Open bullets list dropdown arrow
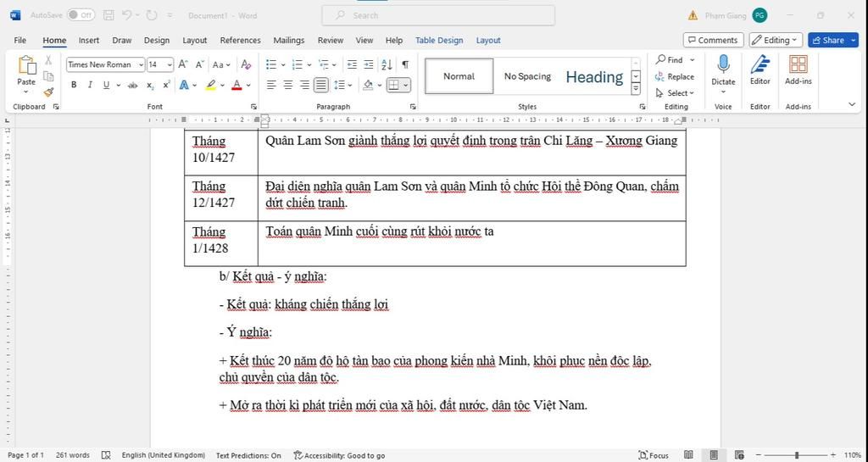868x462 pixels. point(283,64)
